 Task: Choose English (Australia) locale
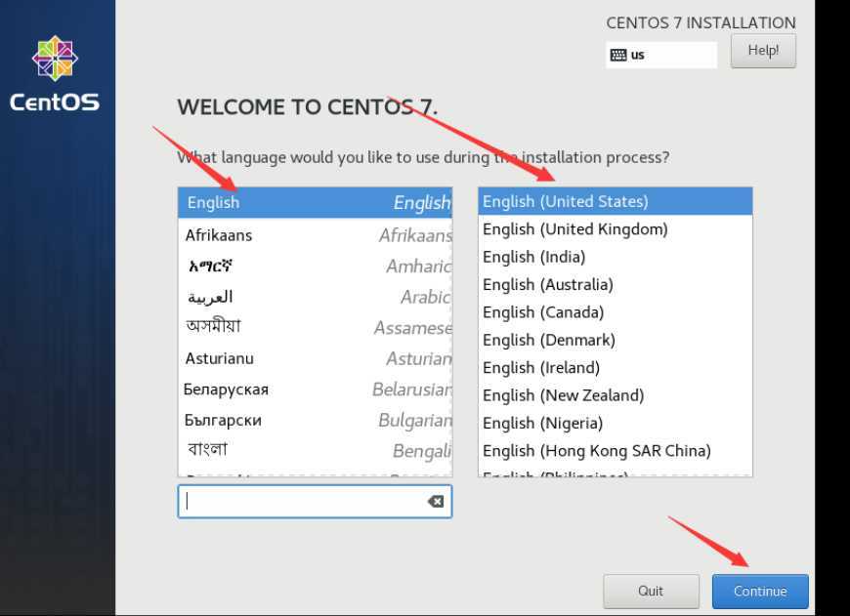pyautogui.click(x=616, y=284)
